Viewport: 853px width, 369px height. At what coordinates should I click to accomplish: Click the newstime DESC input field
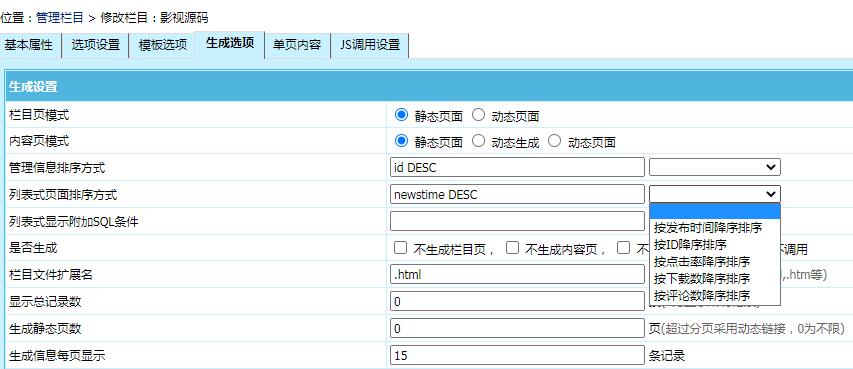point(517,194)
